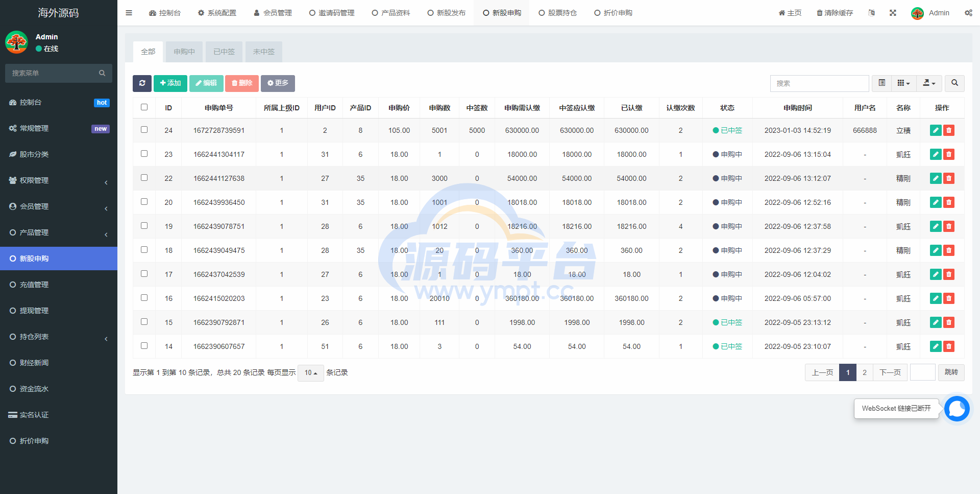Viewport: 980px width, 494px height.
Task: Delete the row with ID 19
Action: pyautogui.click(x=949, y=226)
